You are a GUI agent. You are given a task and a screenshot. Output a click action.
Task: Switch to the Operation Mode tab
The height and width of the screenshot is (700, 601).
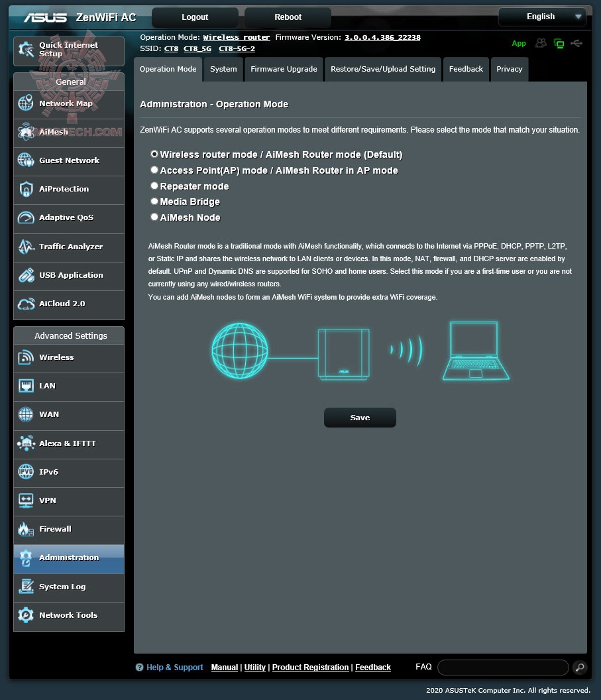(x=168, y=69)
